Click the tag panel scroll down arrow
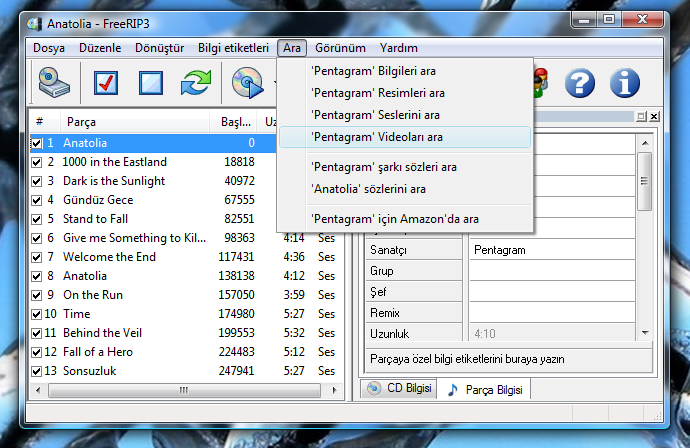Viewport: 690px width, 448px height. click(645, 333)
